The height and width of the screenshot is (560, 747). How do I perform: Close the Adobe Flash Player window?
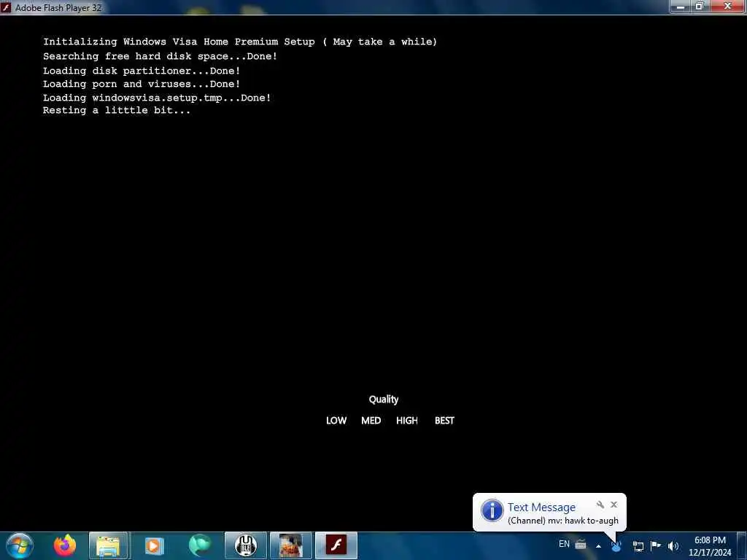727,6
